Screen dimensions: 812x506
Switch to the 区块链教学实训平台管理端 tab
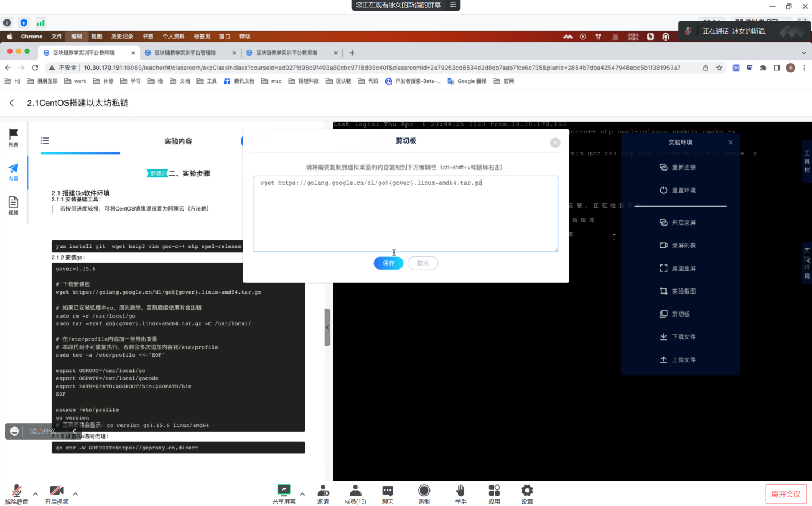(x=185, y=53)
